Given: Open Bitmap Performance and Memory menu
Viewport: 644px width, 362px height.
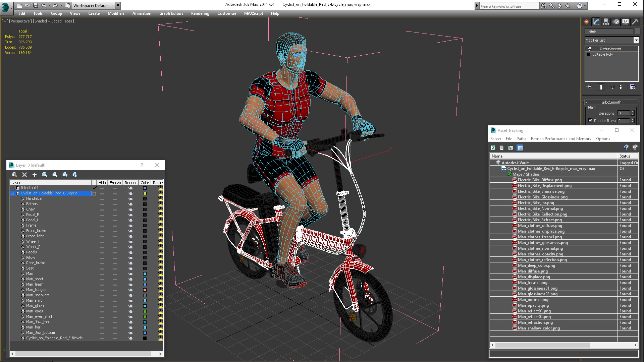Looking at the screenshot, I should (x=561, y=139).
